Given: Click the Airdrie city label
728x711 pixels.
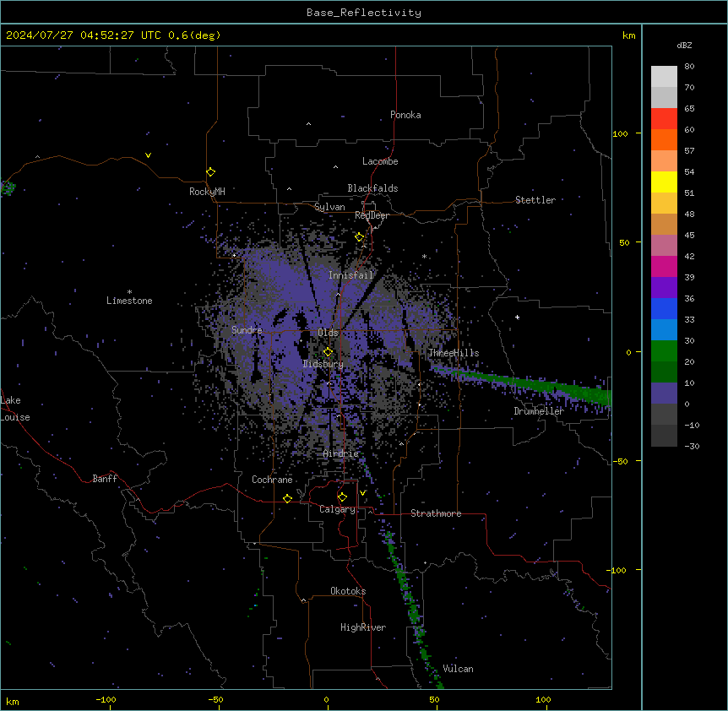Looking at the screenshot, I should [341, 454].
